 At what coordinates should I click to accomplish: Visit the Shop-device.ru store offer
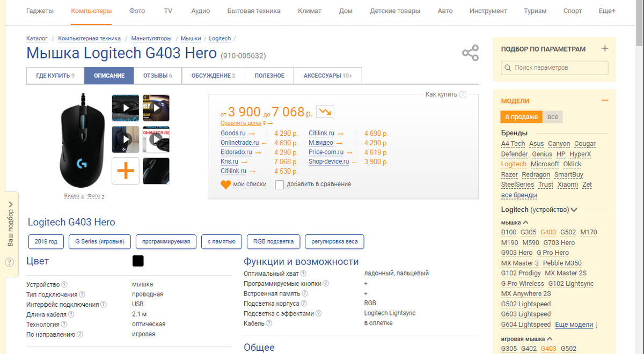[328, 161]
